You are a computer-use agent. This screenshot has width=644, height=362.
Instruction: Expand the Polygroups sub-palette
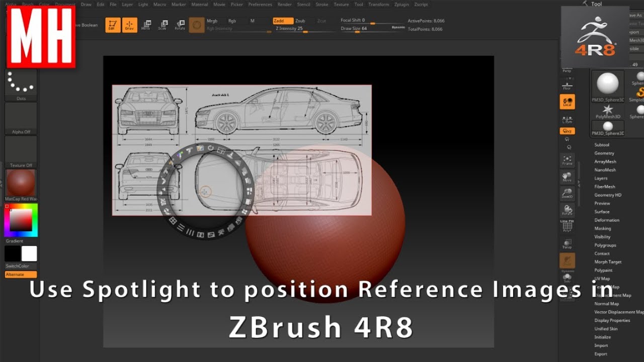click(605, 245)
